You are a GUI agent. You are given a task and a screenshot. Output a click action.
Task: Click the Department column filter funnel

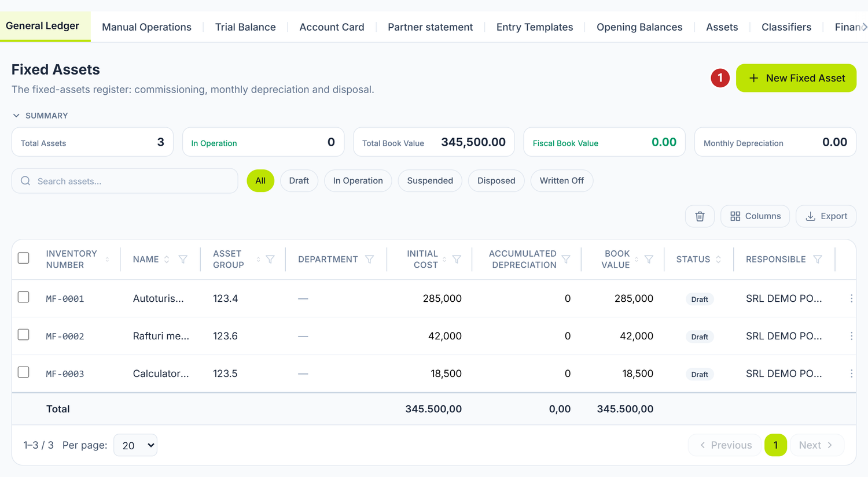coord(369,260)
